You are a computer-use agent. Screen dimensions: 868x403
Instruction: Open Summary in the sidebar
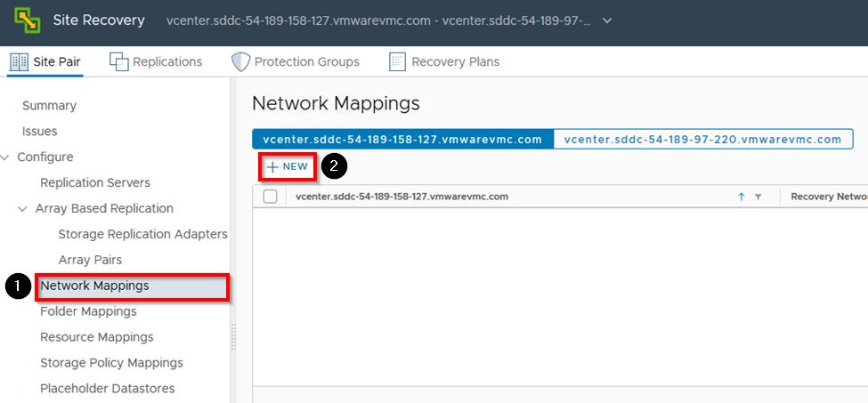point(49,106)
